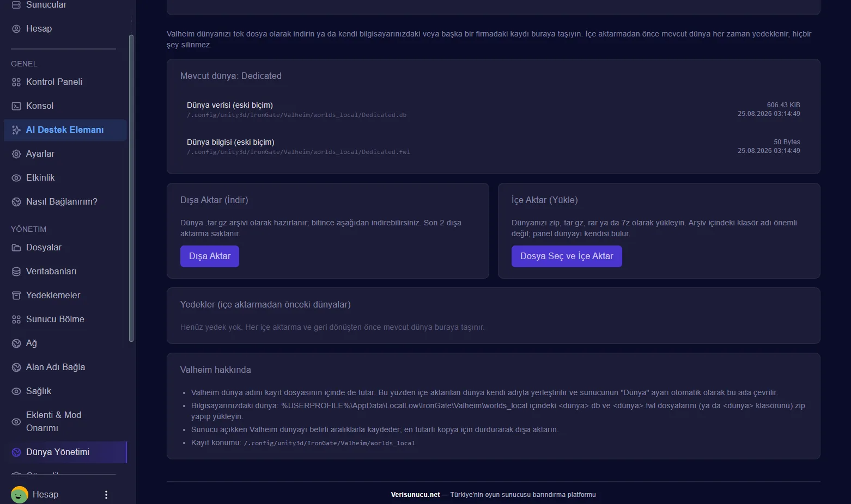The width and height of the screenshot is (851, 504).
Task: Open the Verisunucu.net footer link
Action: (415, 495)
